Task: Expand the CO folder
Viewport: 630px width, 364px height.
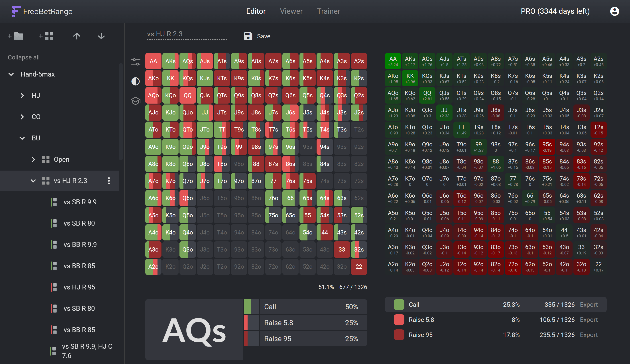Action: pos(22,117)
